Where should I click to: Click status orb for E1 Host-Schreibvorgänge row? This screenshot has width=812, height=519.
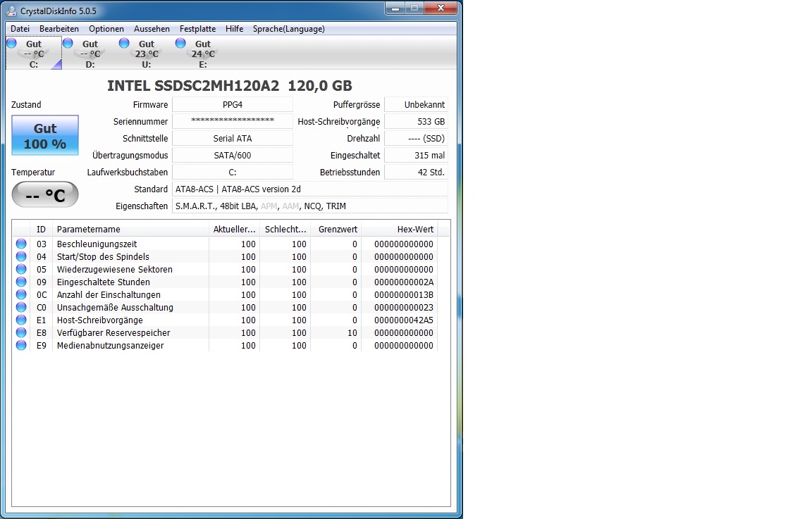pos(21,320)
